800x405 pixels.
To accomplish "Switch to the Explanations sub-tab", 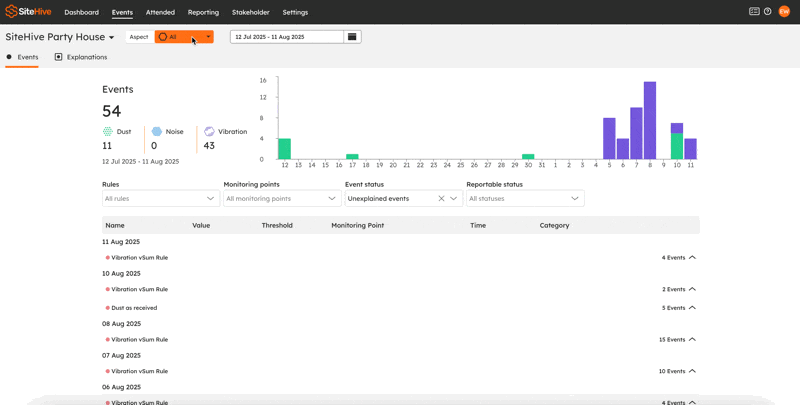I will point(81,57).
